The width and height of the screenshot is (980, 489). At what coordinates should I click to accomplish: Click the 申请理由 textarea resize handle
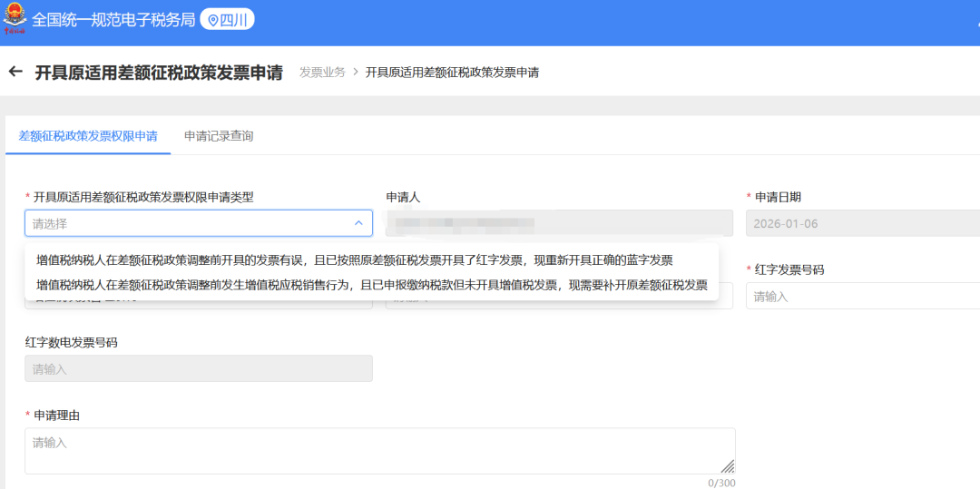(x=727, y=466)
